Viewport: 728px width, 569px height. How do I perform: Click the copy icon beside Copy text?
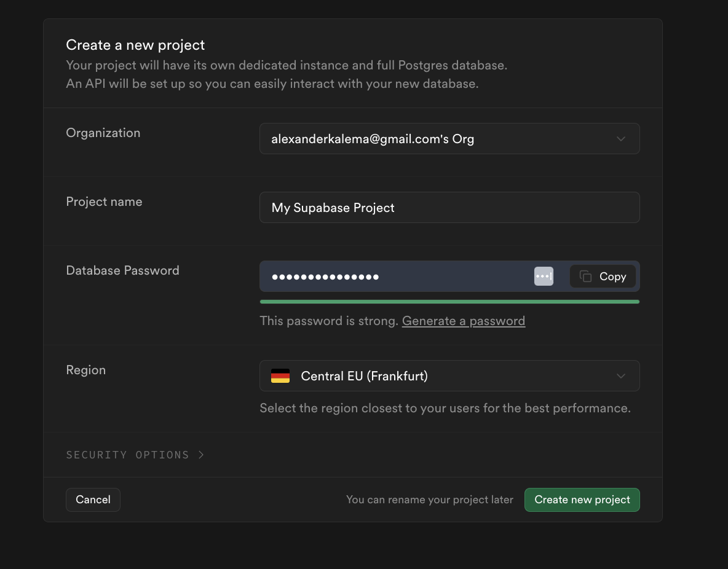(x=585, y=277)
